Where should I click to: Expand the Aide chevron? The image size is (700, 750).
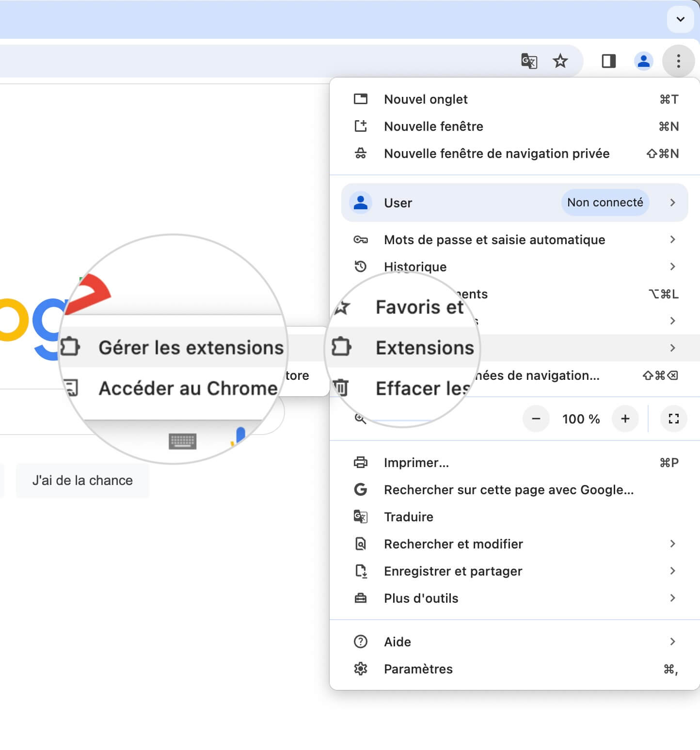672,641
